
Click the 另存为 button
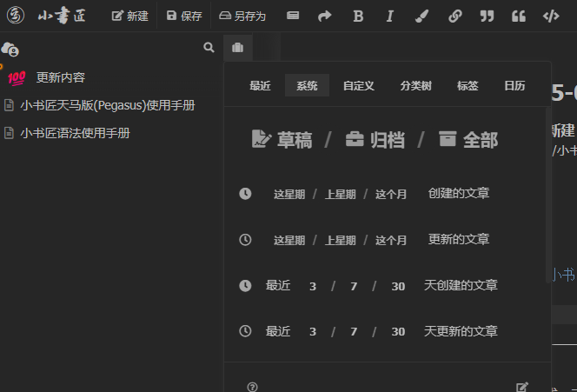242,17
